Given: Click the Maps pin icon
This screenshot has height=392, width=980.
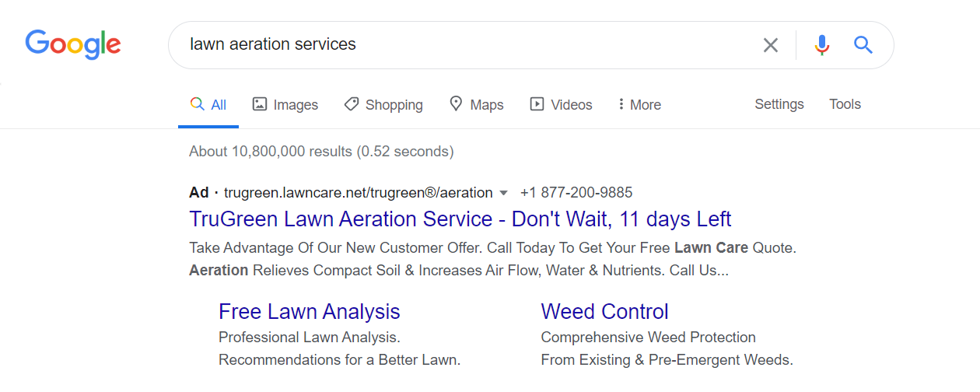Looking at the screenshot, I should point(457,104).
